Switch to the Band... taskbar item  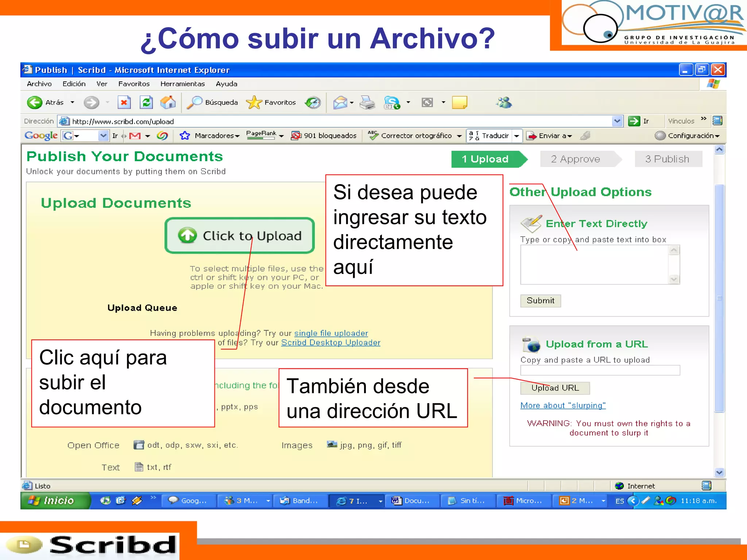[x=300, y=501]
